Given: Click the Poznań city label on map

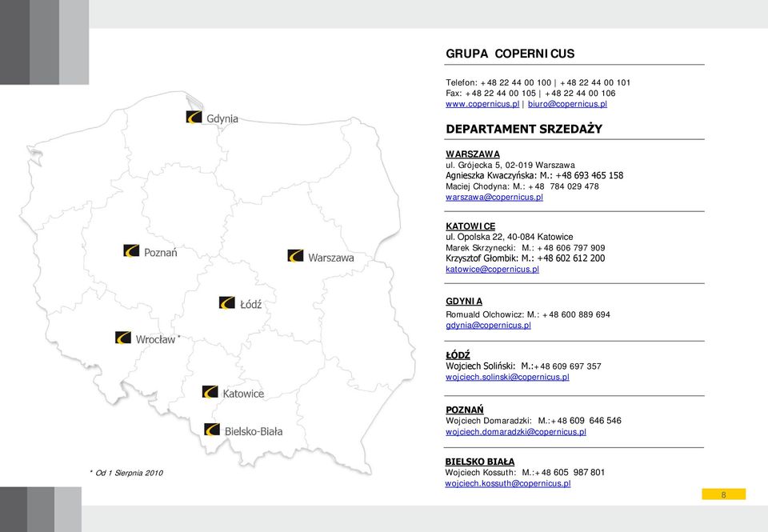Looking at the screenshot, I should [161, 252].
